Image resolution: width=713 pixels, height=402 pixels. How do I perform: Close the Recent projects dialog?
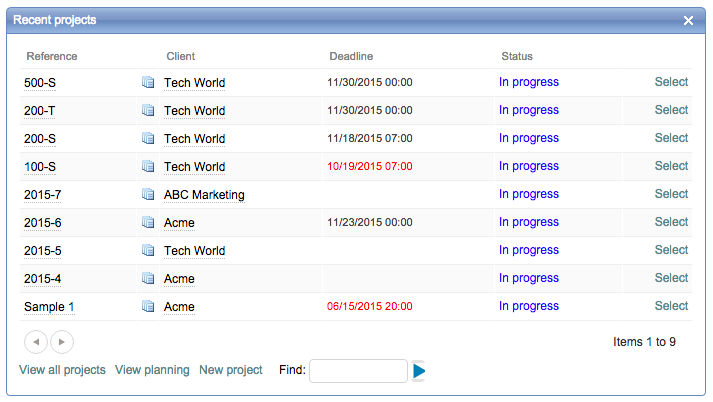click(x=688, y=20)
